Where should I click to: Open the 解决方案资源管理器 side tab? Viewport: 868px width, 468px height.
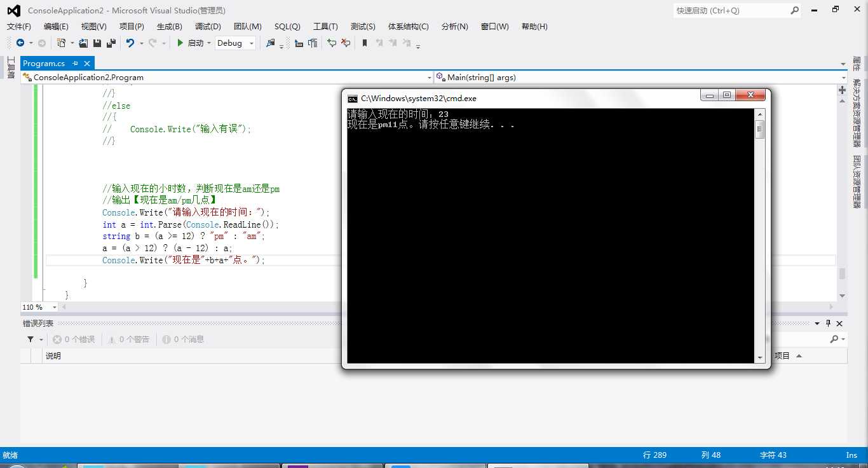857,112
